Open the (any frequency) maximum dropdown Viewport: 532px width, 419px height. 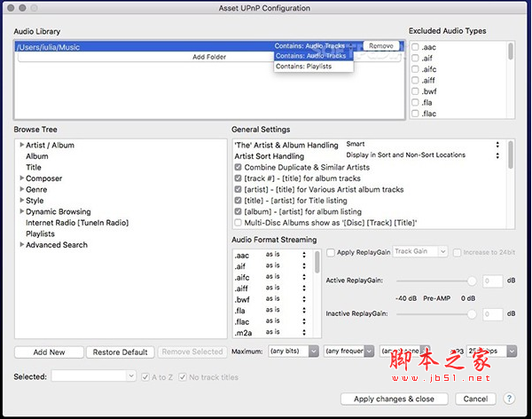pos(349,351)
